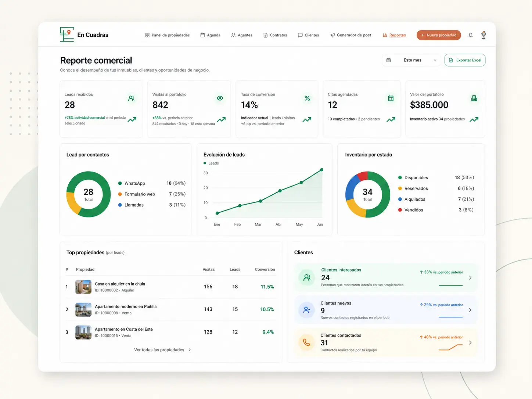Viewport: 532px width, 399px height.
Task: Expand the Clientes interesados row chevron
Action: pos(470,278)
